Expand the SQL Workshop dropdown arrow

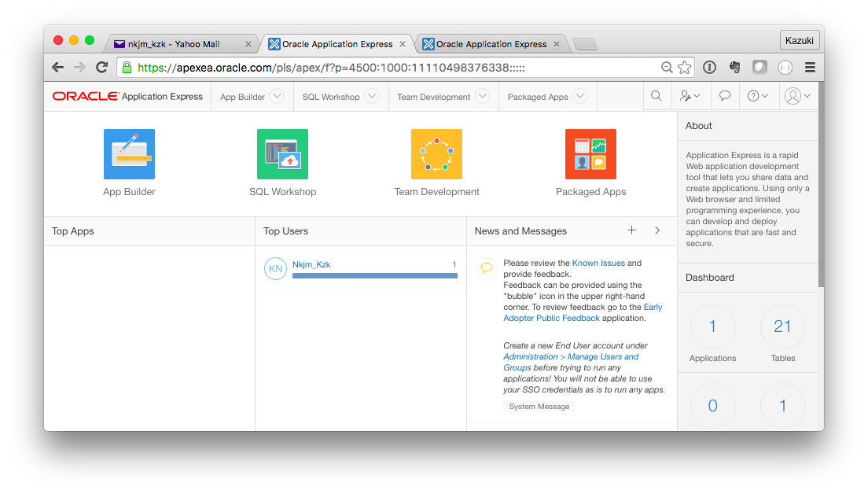point(372,97)
